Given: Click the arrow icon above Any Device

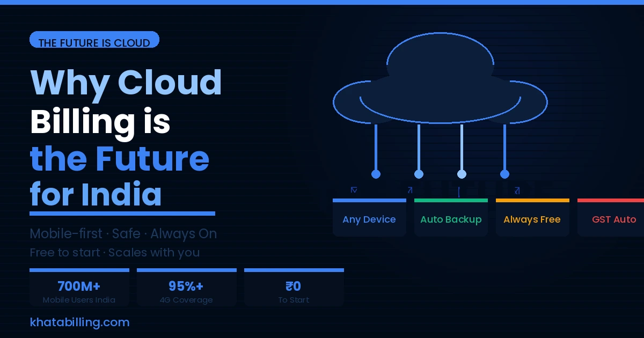Looking at the screenshot, I should (x=354, y=190).
